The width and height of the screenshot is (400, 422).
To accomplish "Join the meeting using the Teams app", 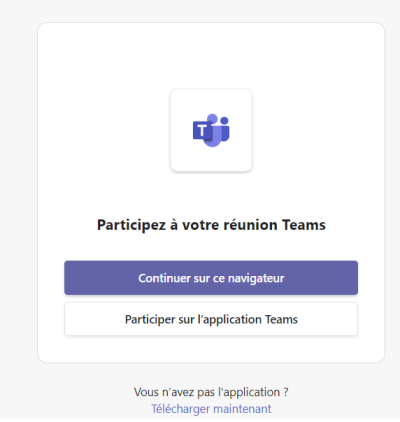I will coord(211,319).
